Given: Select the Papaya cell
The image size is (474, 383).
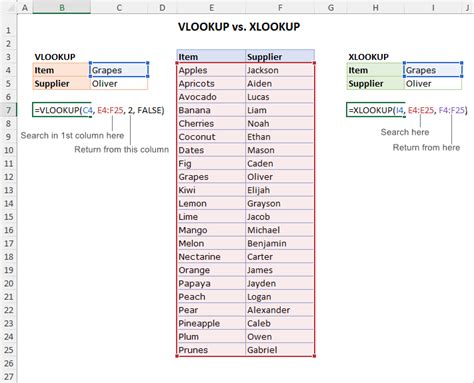Looking at the screenshot, I should click(x=211, y=283).
